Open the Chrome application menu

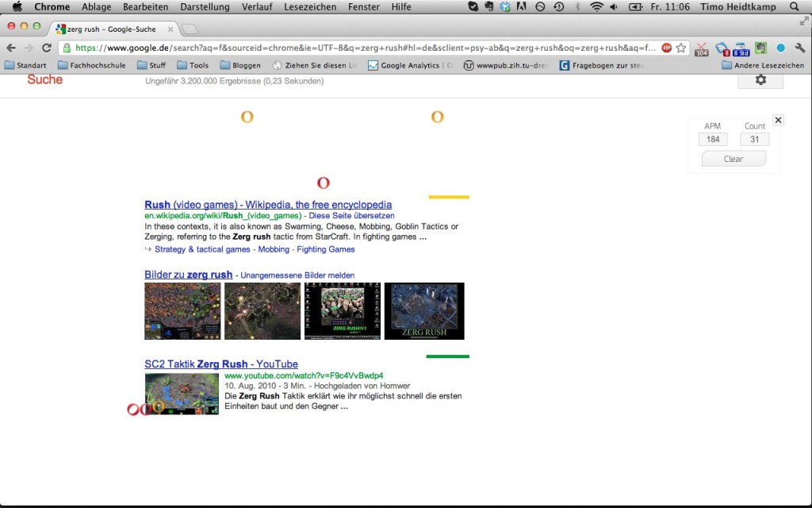pos(52,6)
